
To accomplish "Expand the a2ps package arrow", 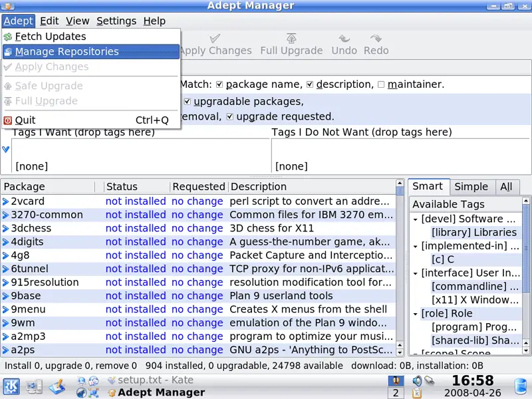I will (x=5, y=350).
